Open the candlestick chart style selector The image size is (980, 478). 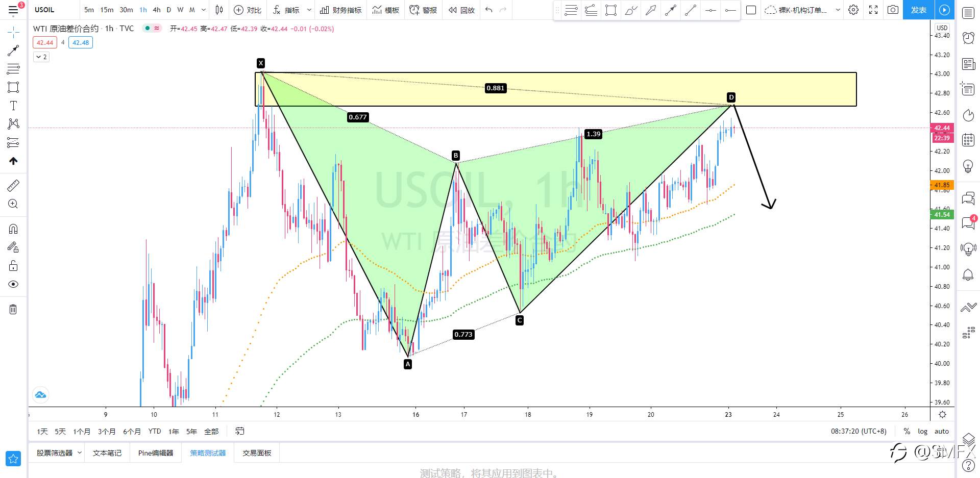coord(219,10)
